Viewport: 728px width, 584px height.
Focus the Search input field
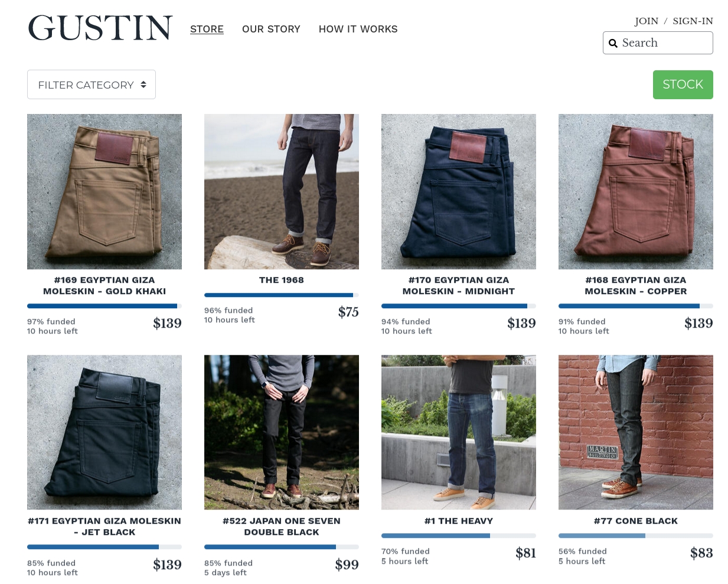pos(658,43)
